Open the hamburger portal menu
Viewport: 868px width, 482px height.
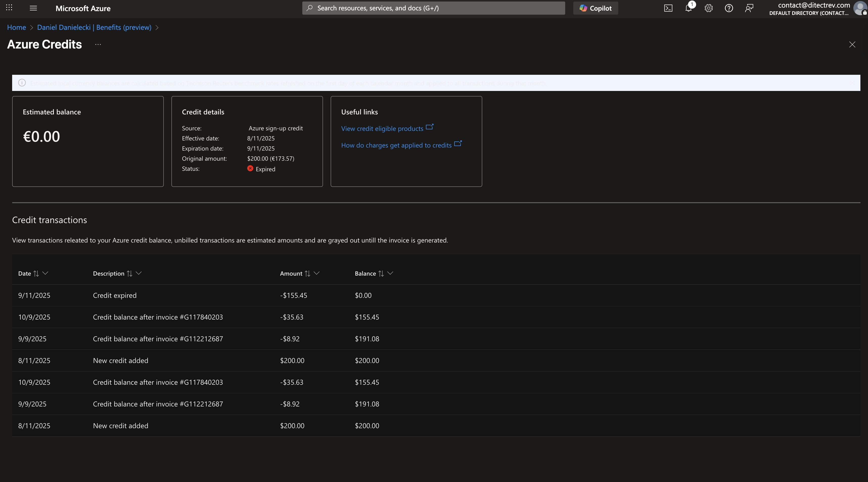pos(33,8)
